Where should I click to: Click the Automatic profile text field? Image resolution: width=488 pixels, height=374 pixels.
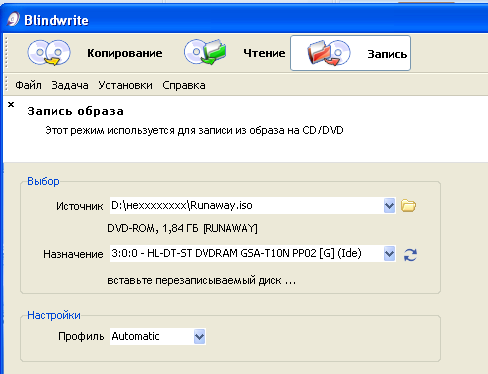(152, 336)
